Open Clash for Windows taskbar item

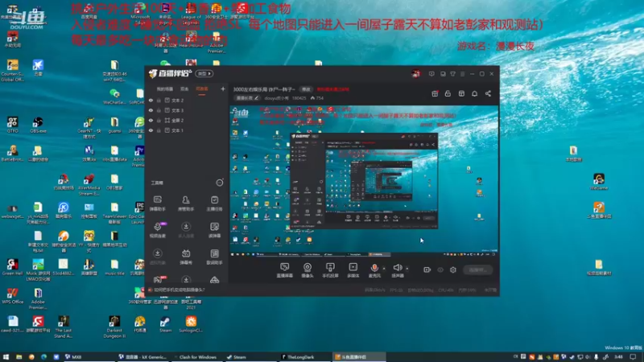[196, 357]
